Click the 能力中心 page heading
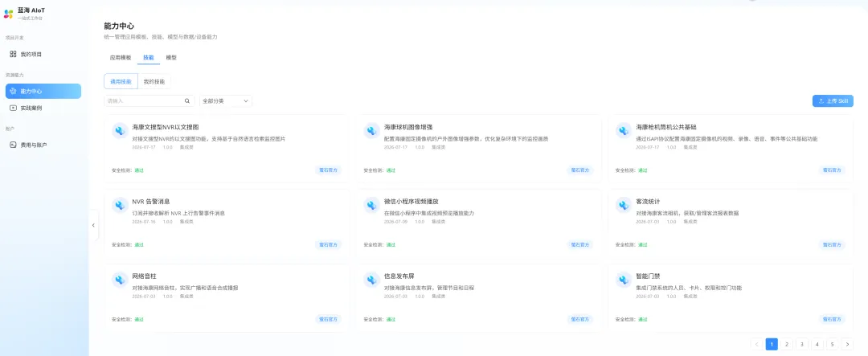The height and width of the screenshot is (356, 868). coord(119,26)
